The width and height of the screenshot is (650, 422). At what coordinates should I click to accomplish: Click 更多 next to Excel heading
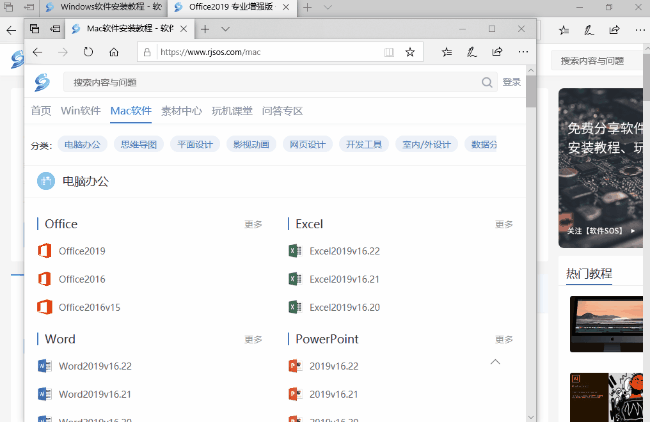coord(504,224)
